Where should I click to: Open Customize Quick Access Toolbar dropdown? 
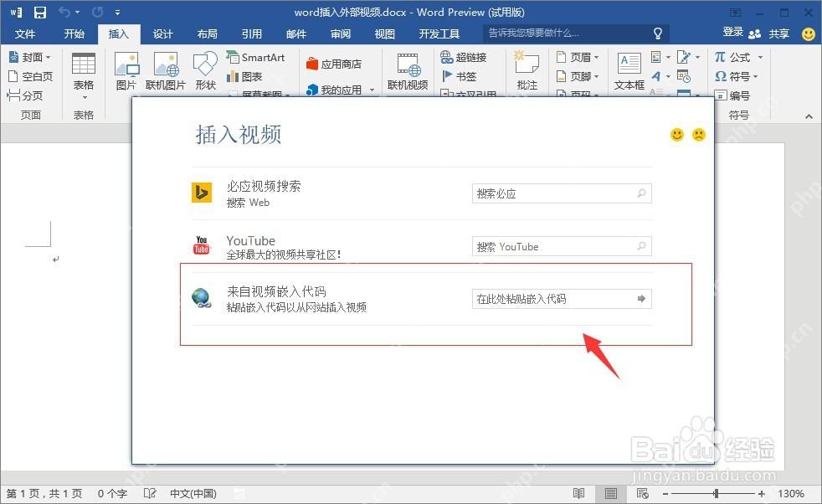tap(117, 12)
